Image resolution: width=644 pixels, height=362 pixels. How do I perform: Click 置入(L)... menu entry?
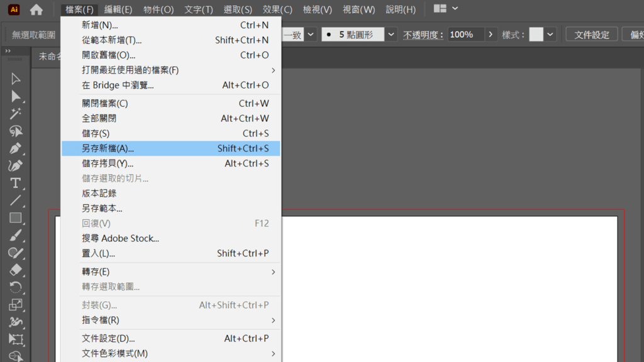point(99,253)
